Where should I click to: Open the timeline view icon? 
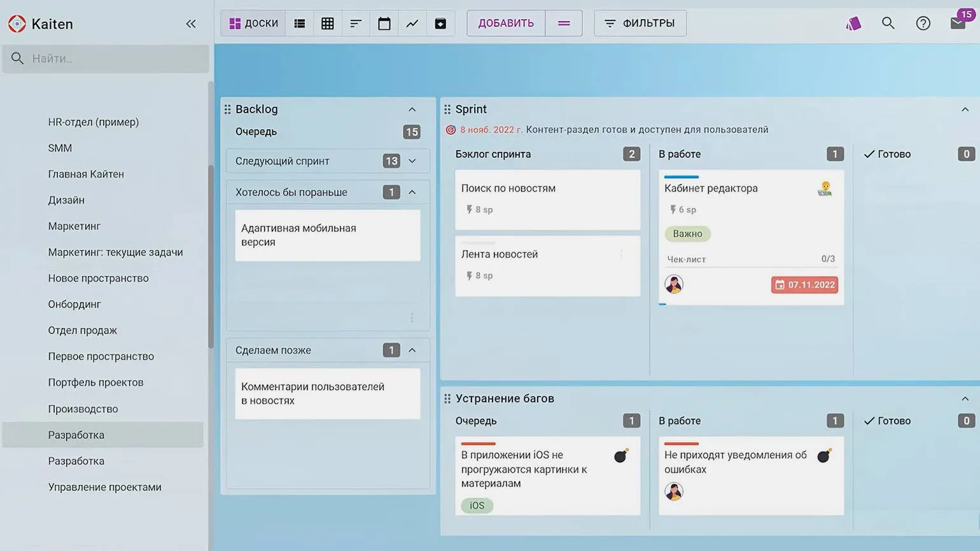coord(356,24)
